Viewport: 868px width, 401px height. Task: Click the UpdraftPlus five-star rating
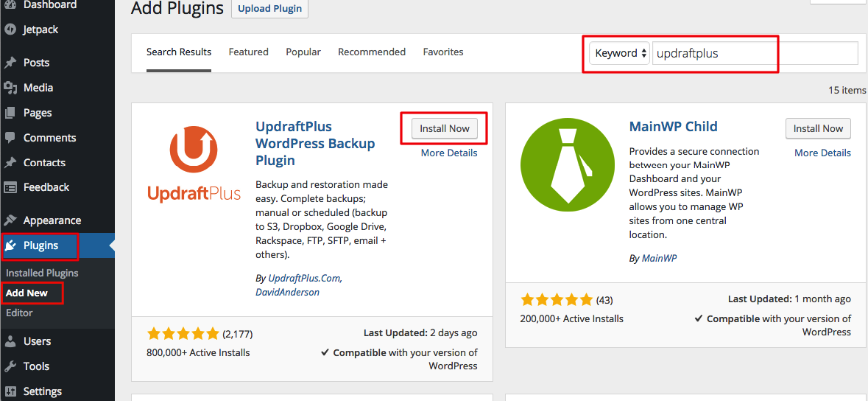183,334
